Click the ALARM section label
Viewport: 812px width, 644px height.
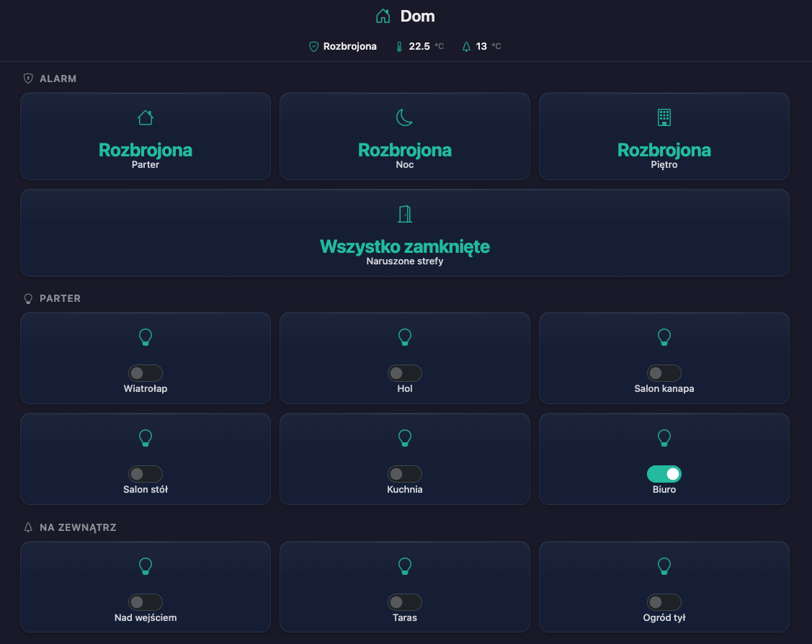tap(58, 79)
